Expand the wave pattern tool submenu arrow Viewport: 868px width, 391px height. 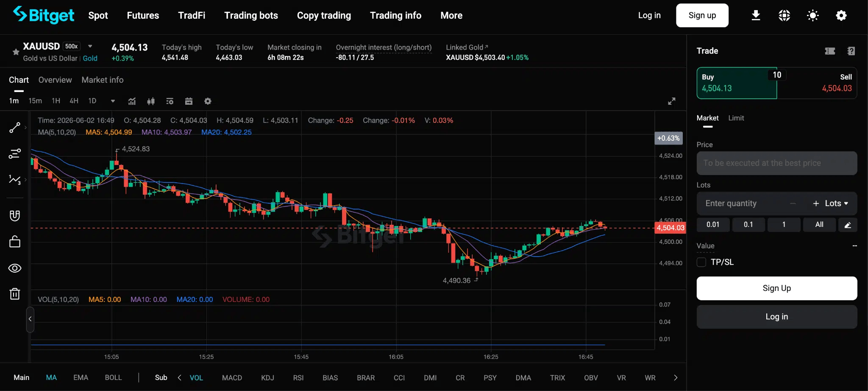(25, 180)
